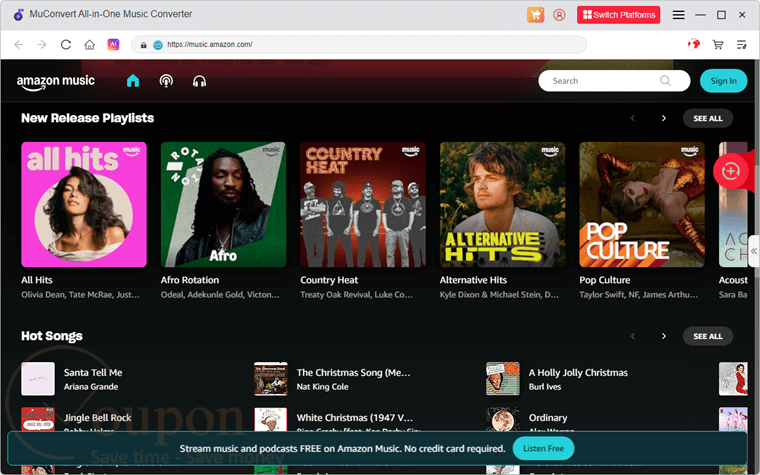Click the All Hits playlist title
Viewport: 760px width, 475px height.
pyautogui.click(x=37, y=280)
